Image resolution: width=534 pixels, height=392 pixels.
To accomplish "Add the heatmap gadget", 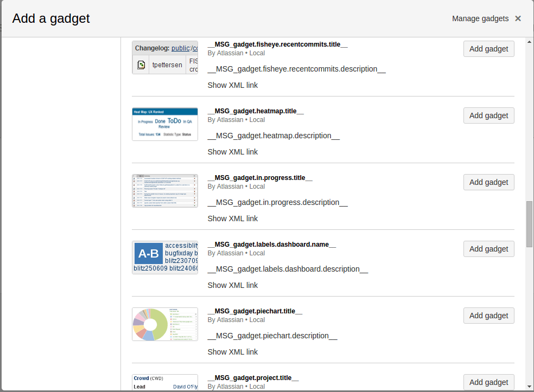I will 488,115.
